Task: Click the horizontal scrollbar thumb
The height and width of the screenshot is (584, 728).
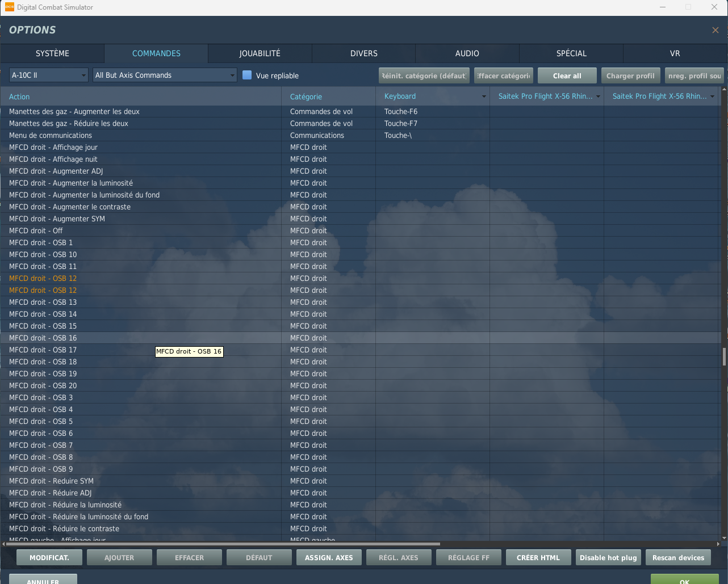Action: (223, 544)
